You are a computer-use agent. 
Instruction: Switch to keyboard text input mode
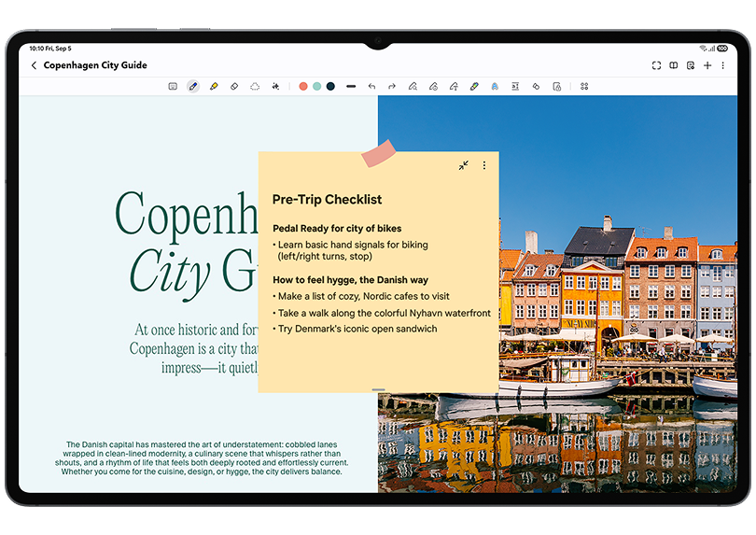tap(173, 86)
